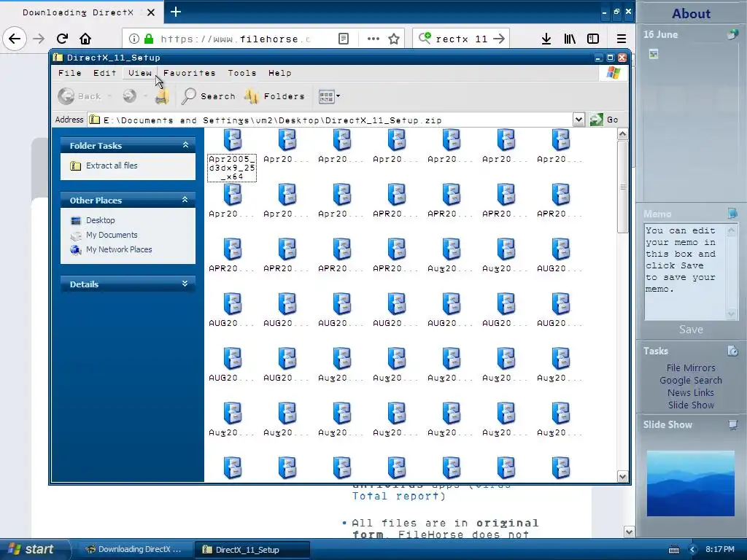Click the keyboard icon in system tray
The width and height of the screenshot is (747, 560).
[x=673, y=550]
